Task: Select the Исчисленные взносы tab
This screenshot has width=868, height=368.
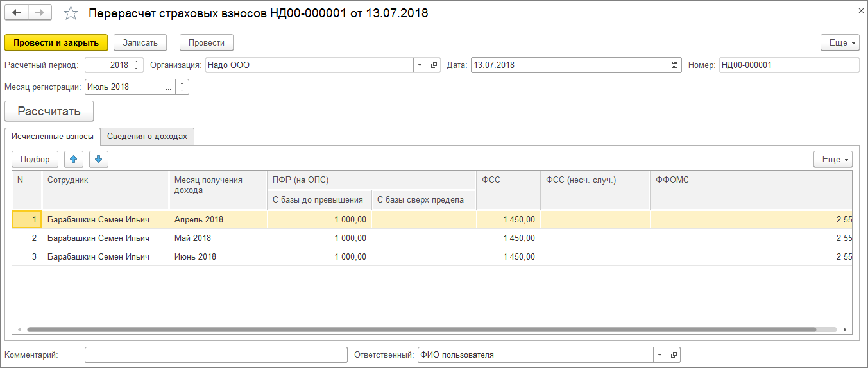Action: tap(53, 136)
